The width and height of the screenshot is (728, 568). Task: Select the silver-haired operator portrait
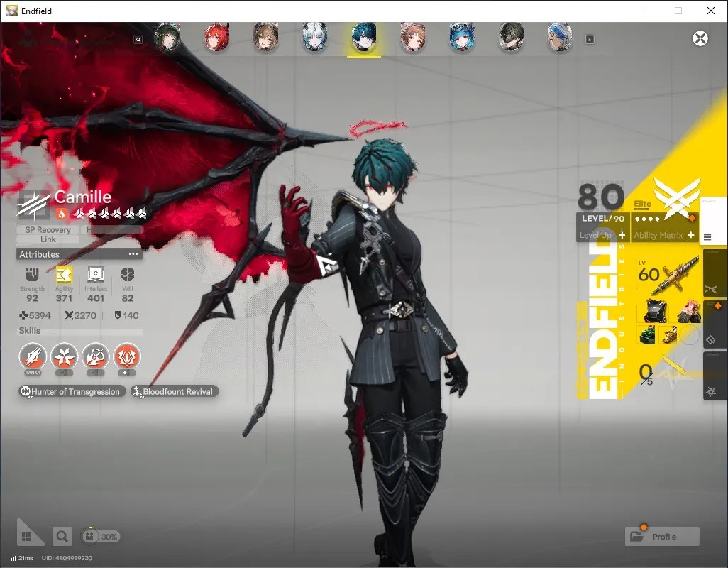(x=315, y=37)
